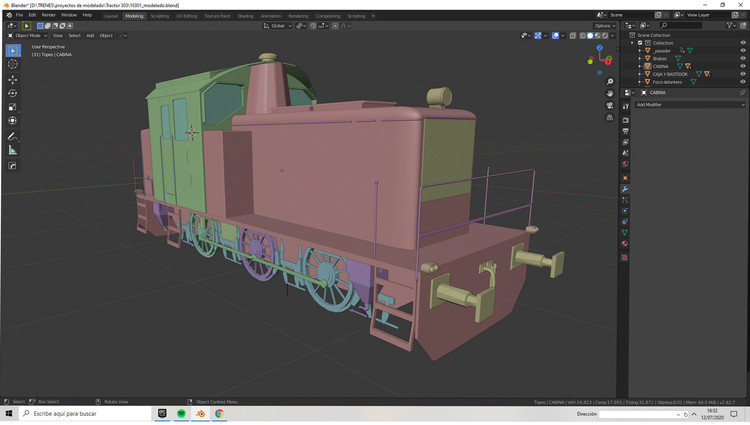Viewport: 750px width, 425px height.
Task: Switch to Wireframe viewport shading
Action: coord(583,35)
